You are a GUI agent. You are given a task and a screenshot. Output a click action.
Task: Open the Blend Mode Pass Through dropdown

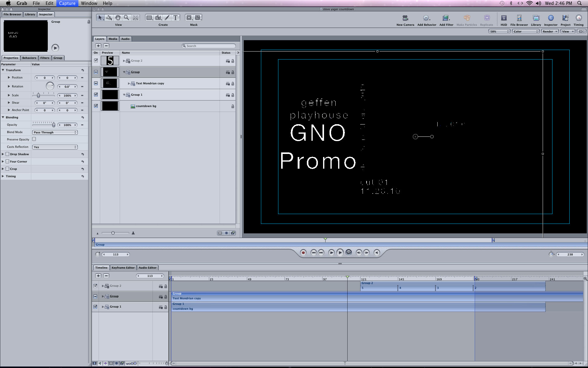(x=55, y=132)
